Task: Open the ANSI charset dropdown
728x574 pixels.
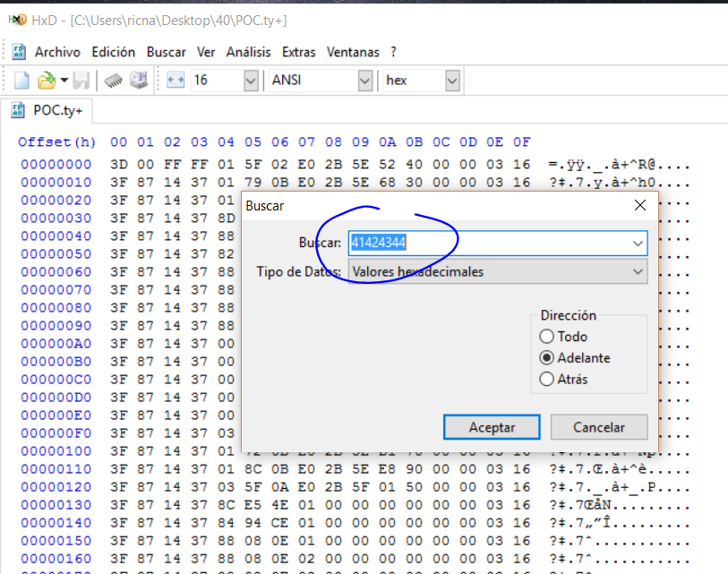Action: [x=364, y=81]
